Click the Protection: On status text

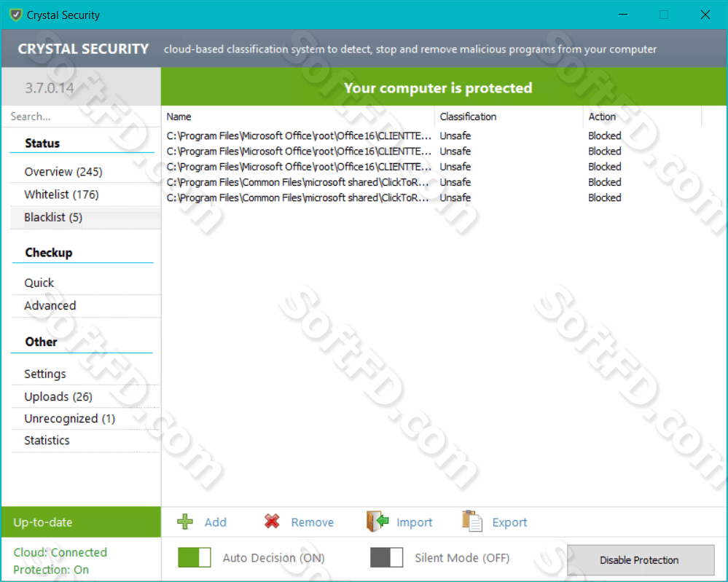point(50,570)
